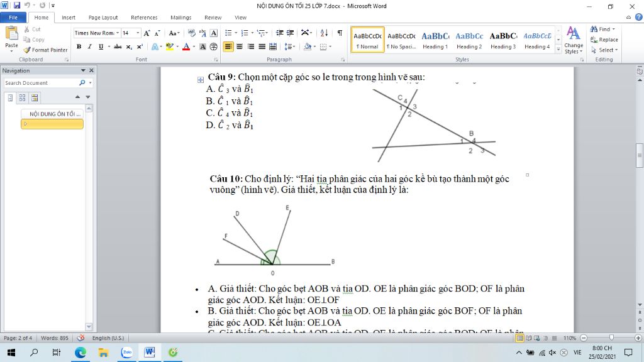Click the Cut command
The height and width of the screenshot is (362, 644).
pyautogui.click(x=32, y=29)
